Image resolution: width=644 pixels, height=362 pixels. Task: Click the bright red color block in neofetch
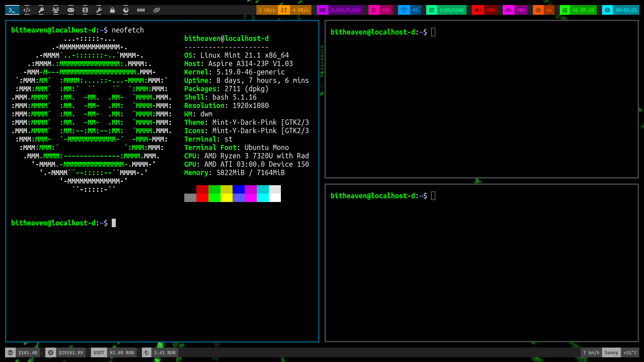[x=202, y=198]
